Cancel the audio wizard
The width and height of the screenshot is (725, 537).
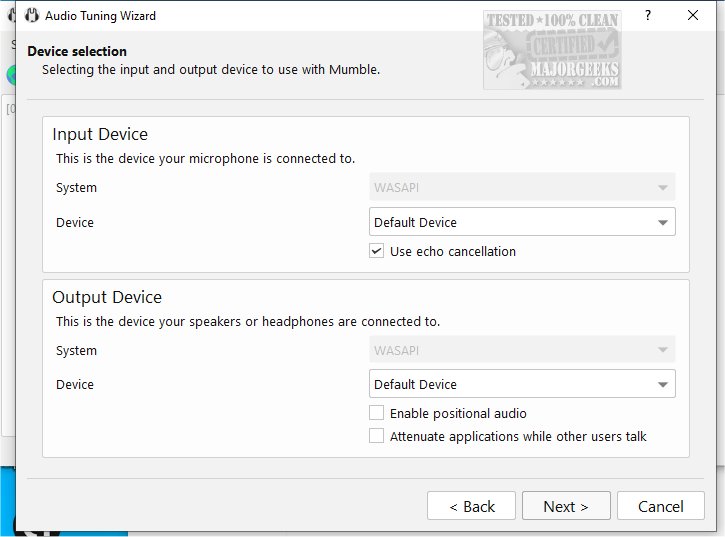(660, 506)
